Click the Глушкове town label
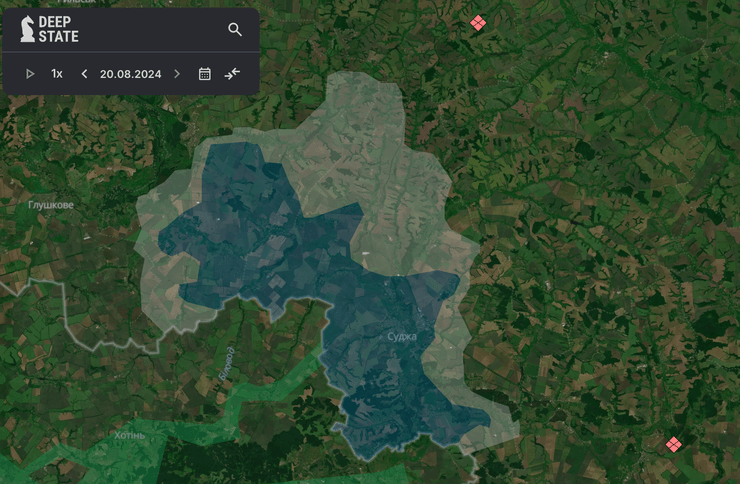Screen dimensions: 740x484 (50, 204)
